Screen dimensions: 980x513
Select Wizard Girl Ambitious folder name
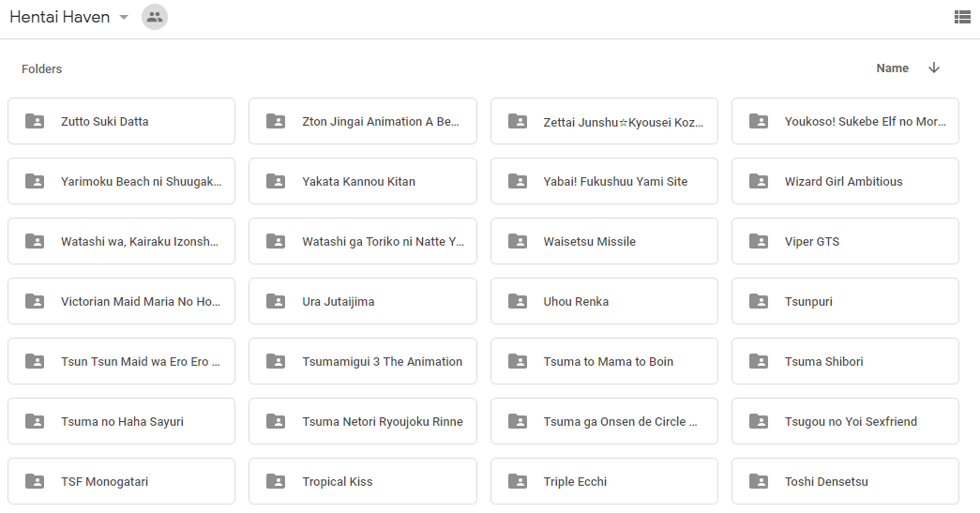pyautogui.click(x=844, y=182)
